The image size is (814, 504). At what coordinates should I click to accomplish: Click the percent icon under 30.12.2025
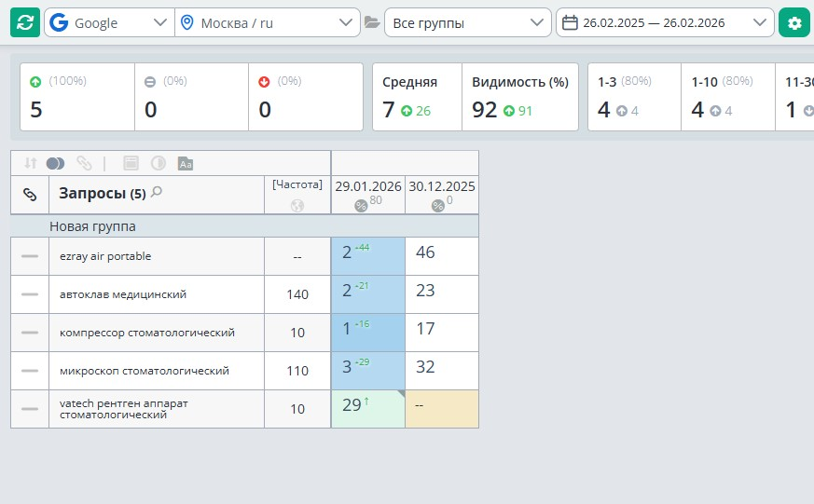coord(437,206)
